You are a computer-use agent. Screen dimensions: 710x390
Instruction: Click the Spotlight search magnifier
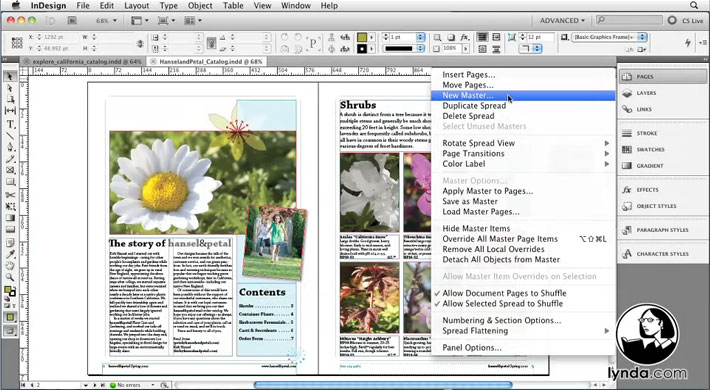tap(694, 5)
